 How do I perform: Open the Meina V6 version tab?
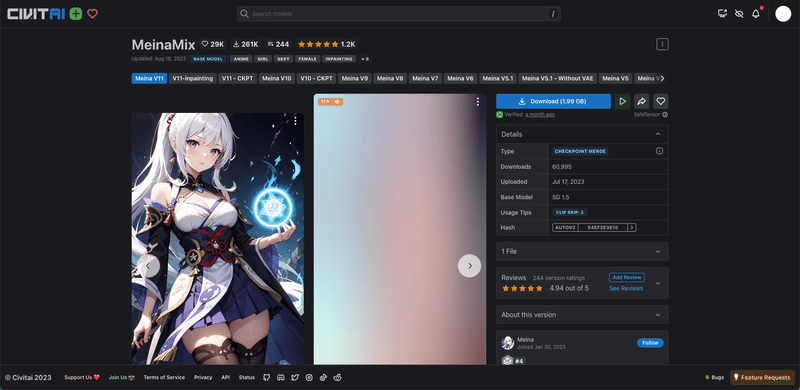pos(460,79)
